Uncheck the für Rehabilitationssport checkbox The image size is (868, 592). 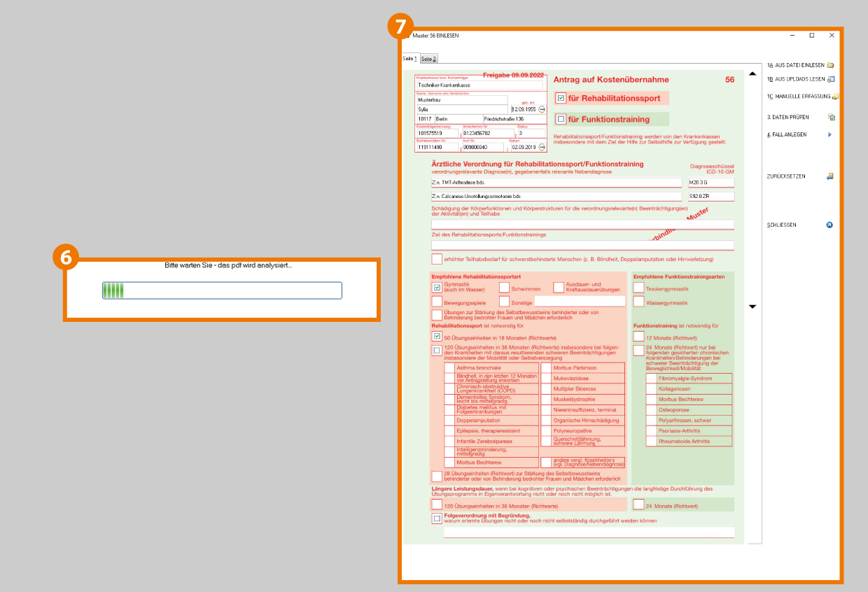click(x=561, y=99)
